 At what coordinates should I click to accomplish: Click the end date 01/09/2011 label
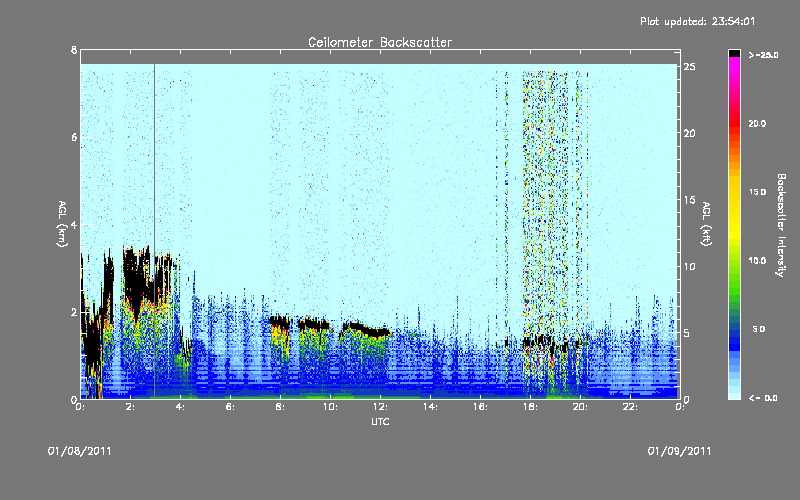[679, 451]
